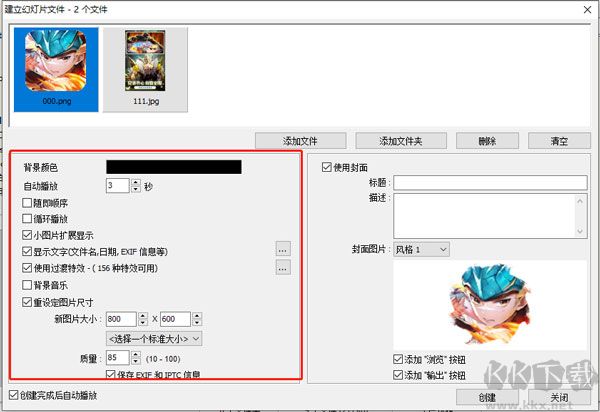Image resolution: width=600 pixels, height=412 pixels.
Task: Click the 添加文件夹 button
Action: (401, 141)
